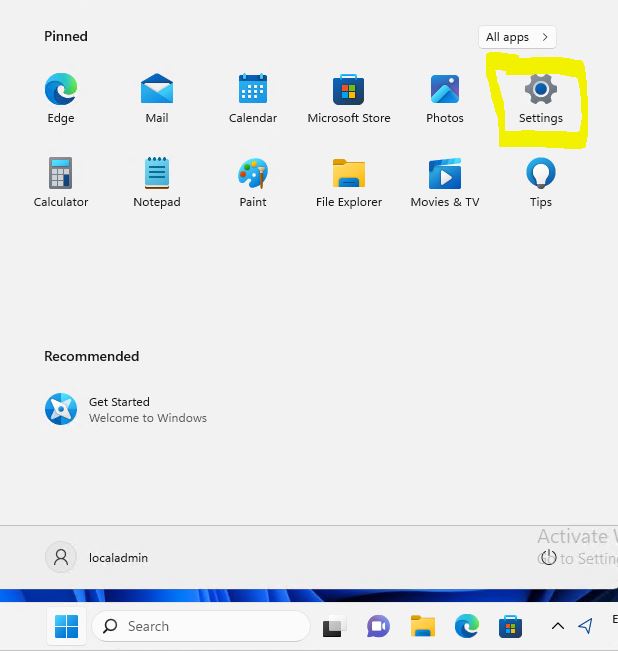Image resolution: width=618 pixels, height=653 pixels.
Task: Launch the Mail app
Action: (x=157, y=98)
